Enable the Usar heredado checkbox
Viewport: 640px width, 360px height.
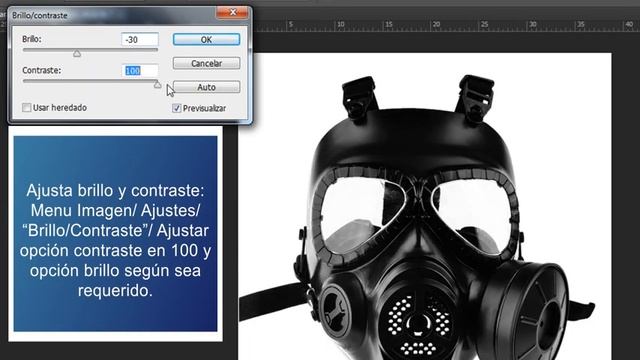pyautogui.click(x=27, y=107)
